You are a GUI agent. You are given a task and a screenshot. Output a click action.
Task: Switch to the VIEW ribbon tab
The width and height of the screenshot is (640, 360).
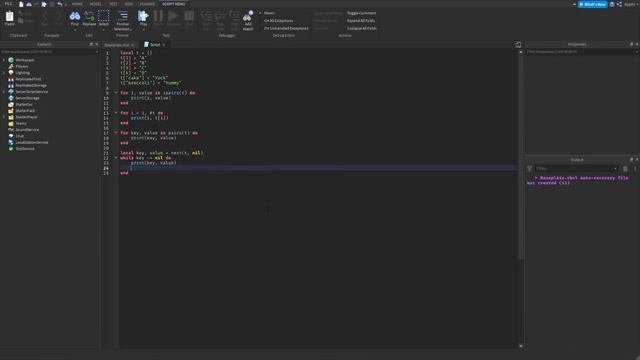[x=129, y=4]
